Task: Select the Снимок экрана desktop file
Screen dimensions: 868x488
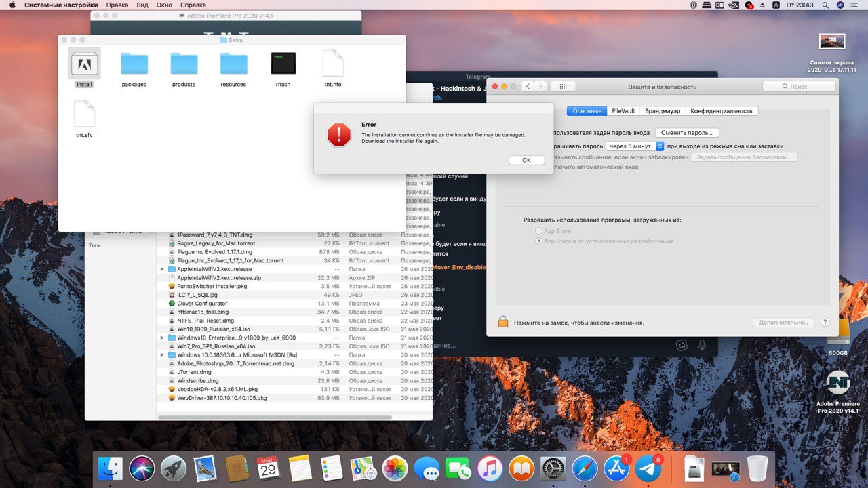Action: (831, 53)
